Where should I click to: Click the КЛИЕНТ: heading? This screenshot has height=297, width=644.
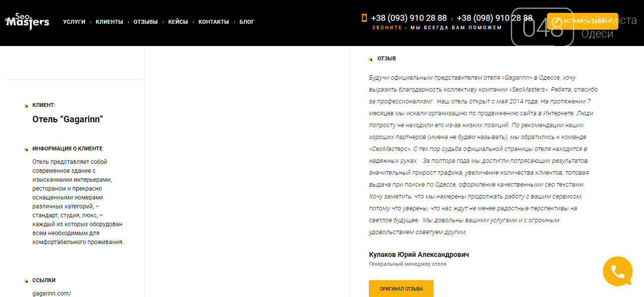[44, 105]
